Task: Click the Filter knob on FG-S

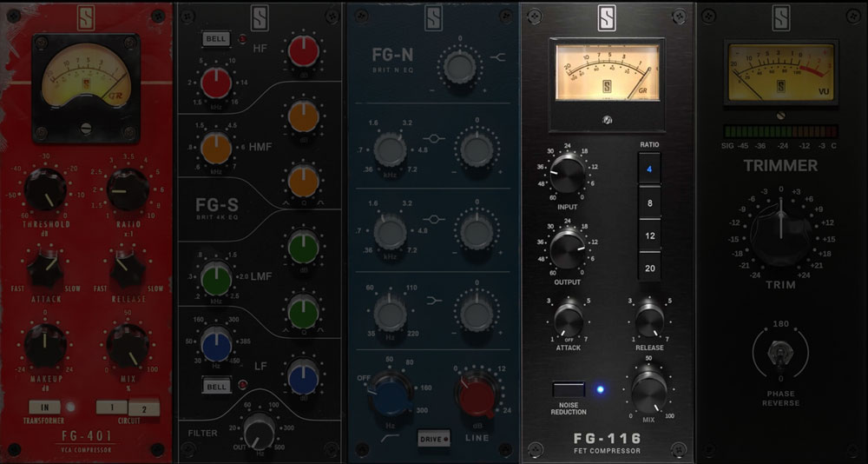Action: pyautogui.click(x=260, y=429)
